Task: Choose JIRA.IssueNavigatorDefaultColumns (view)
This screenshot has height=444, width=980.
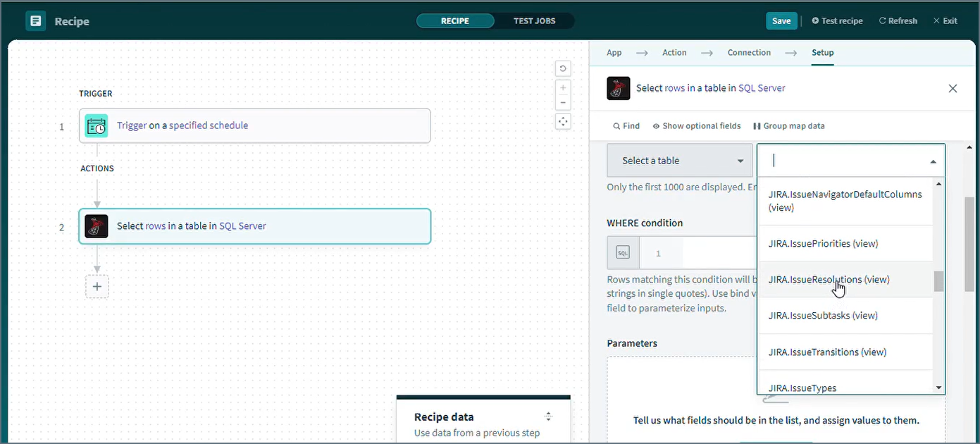Action: [845, 201]
